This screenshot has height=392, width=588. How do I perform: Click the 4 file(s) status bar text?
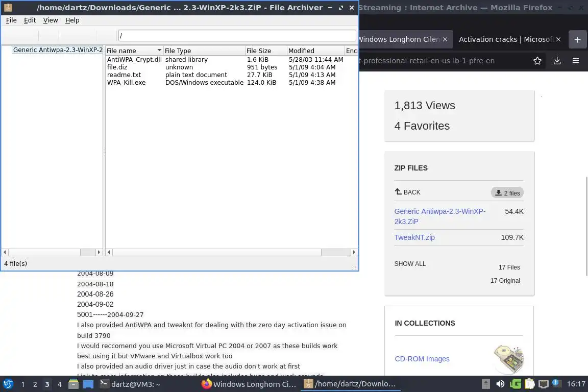coord(15,264)
